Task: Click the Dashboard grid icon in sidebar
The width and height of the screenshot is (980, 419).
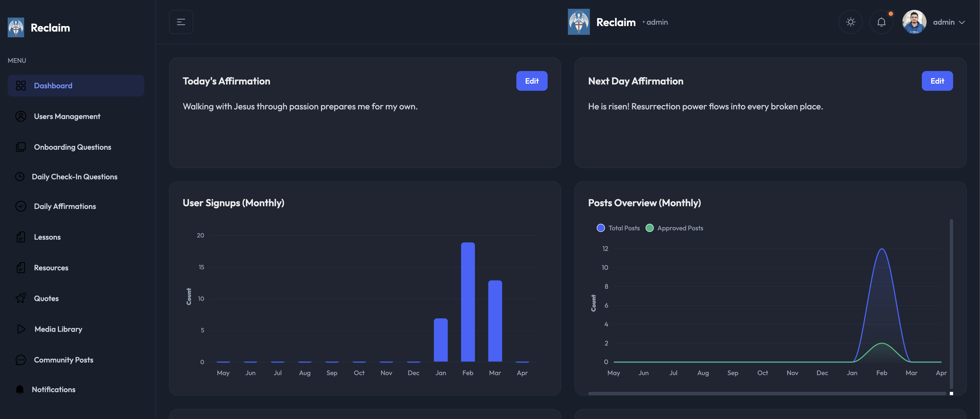Action: point(21,86)
